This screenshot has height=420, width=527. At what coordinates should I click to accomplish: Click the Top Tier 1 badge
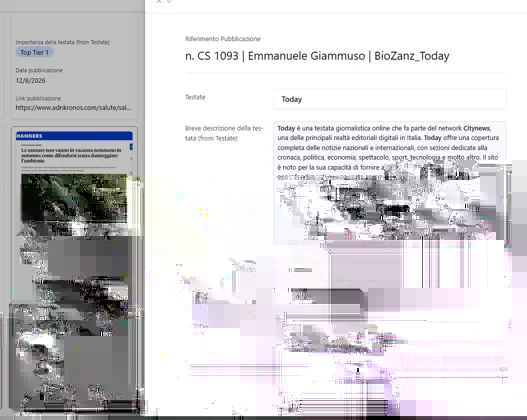point(34,52)
